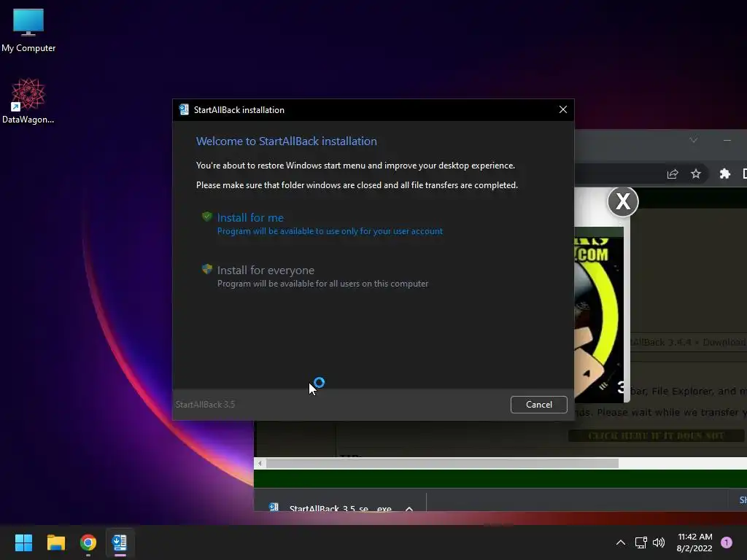
Task: Show hidden system tray icons
Action: [620, 542]
